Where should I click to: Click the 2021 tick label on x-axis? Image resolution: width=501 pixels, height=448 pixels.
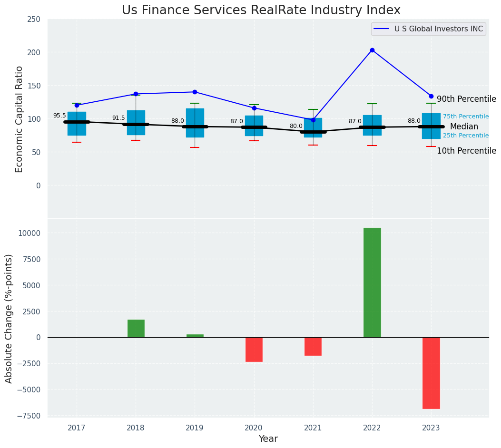313,428
